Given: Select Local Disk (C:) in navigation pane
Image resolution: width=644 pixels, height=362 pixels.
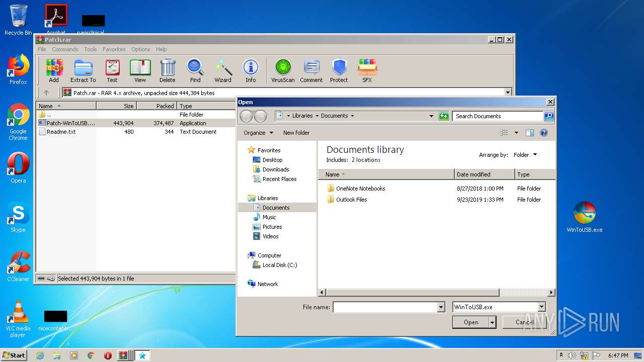Looking at the screenshot, I should pyautogui.click(x=280, y=265).
